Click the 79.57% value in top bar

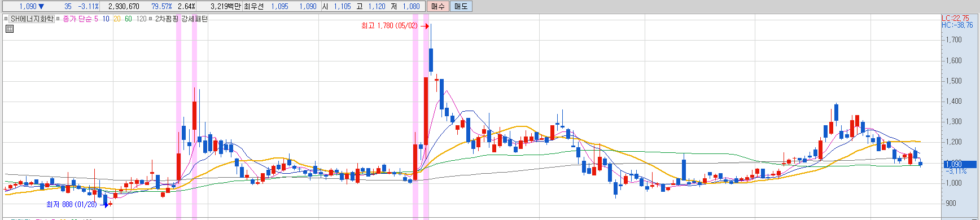[161, 6]
